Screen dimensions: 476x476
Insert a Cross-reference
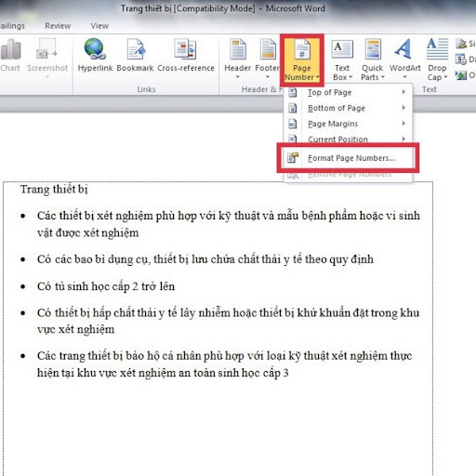pos(186,55)
